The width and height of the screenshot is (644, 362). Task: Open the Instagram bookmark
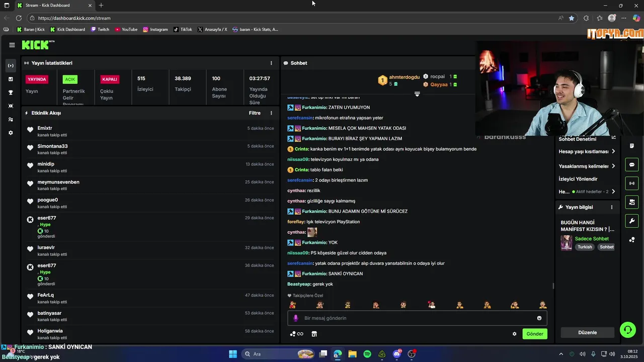pos(155,30)
